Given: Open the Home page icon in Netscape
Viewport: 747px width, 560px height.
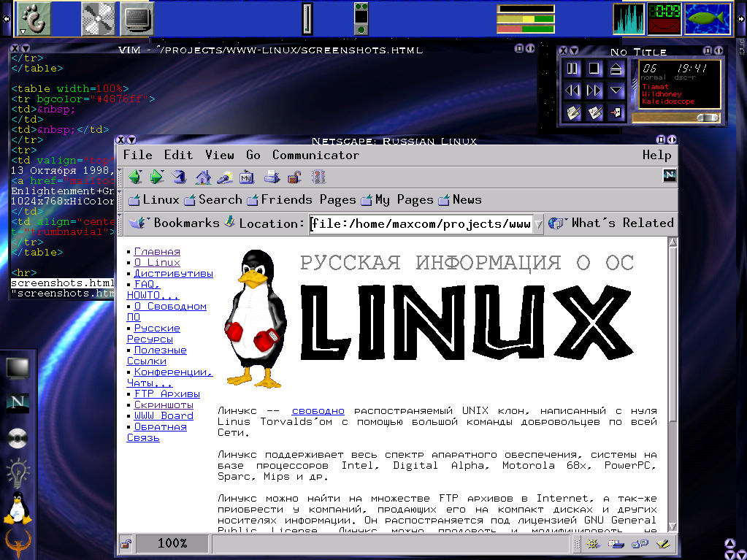Looking at the screenshot, I should coord(203,177).
